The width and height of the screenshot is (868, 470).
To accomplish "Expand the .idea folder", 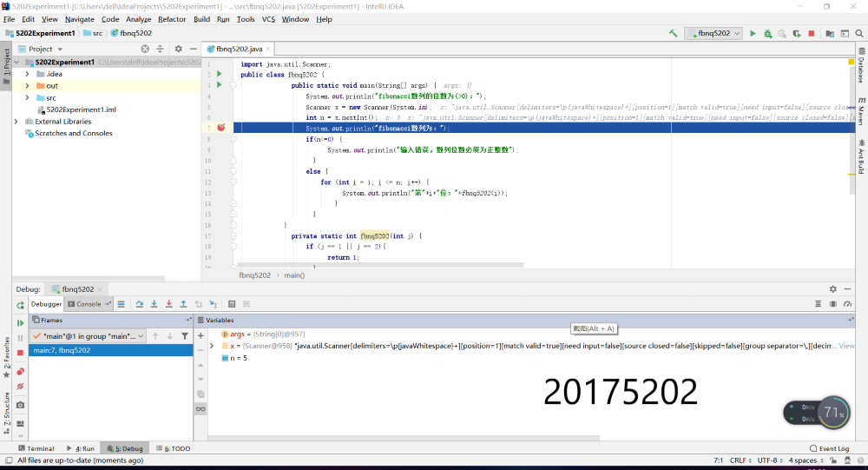I will coord(27,74).
